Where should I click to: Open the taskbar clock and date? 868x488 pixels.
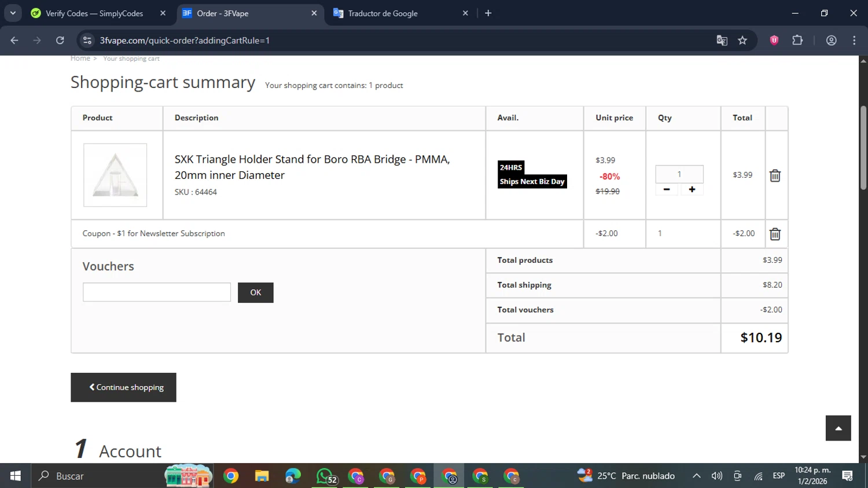click(812, 476)
